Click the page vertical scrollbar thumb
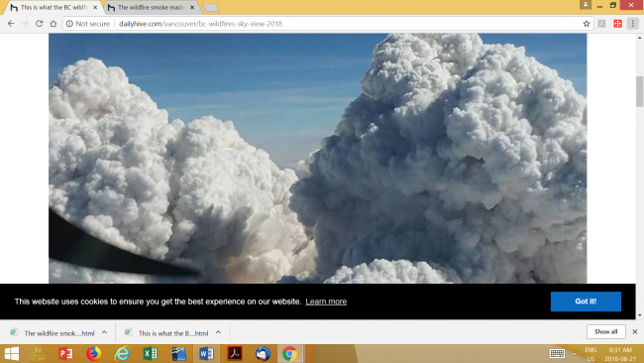This screenshot has height=363, width=644. click(x=639, y=91)
